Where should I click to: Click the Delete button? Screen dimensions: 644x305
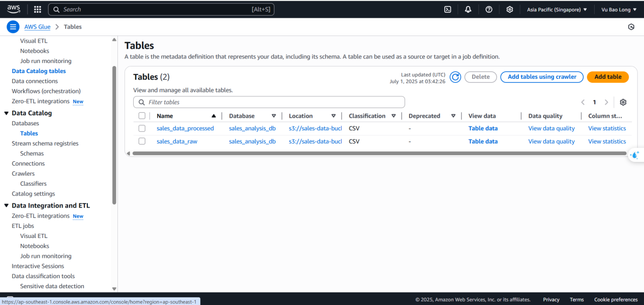point(481,77)
